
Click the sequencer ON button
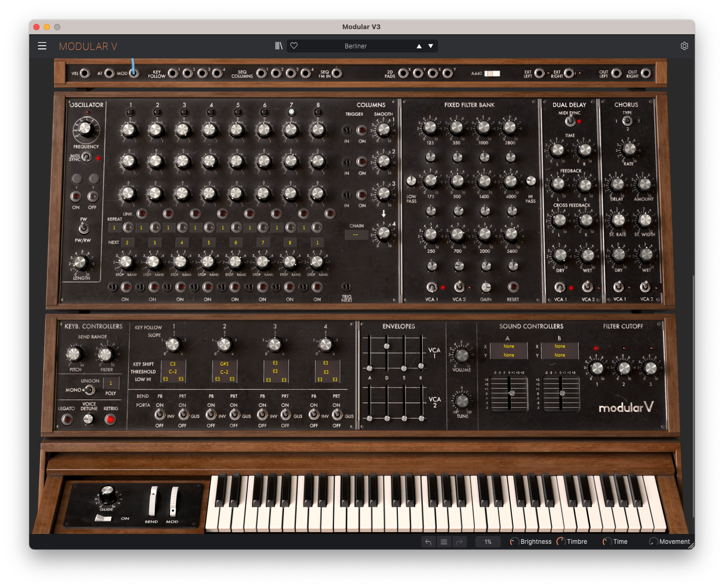[76, 197]
